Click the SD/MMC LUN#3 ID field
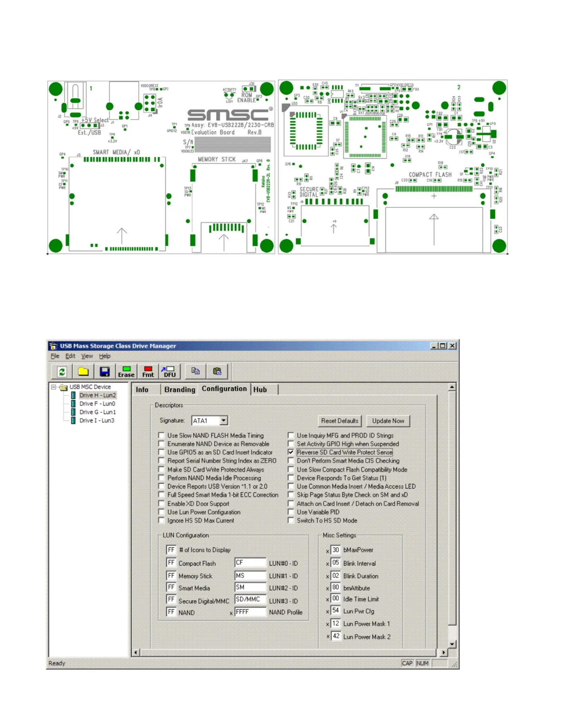The height and width of the screenshot is (728, 563). coord(250,599)
